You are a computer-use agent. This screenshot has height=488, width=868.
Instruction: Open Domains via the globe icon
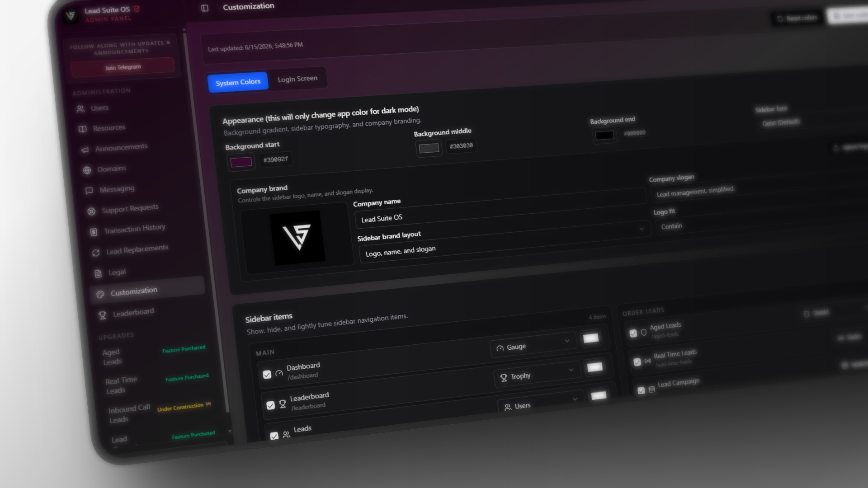click(x=87, y=170)
